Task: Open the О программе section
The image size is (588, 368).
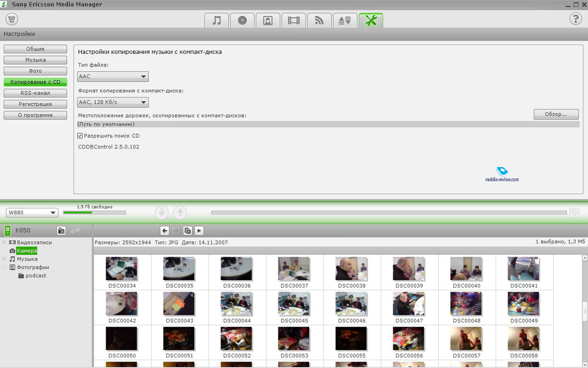Action: pyautogui.click(x=35, y=115)
